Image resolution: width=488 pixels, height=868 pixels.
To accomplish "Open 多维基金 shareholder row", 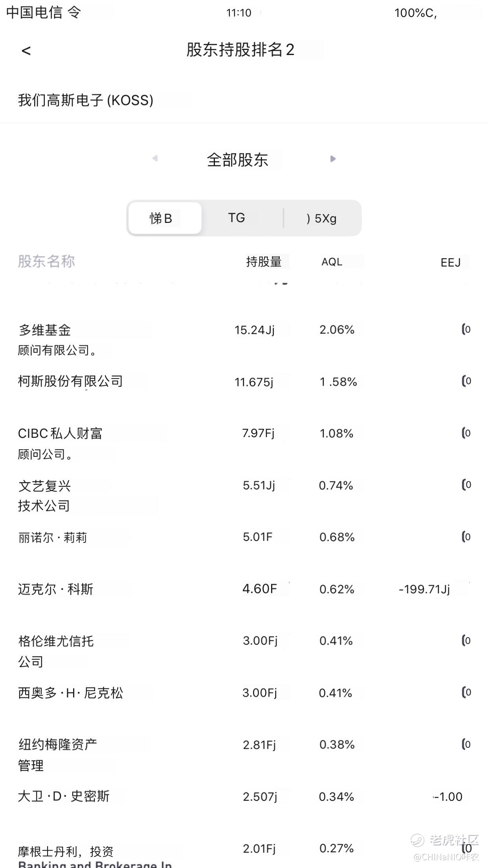I will pos(244,340).
